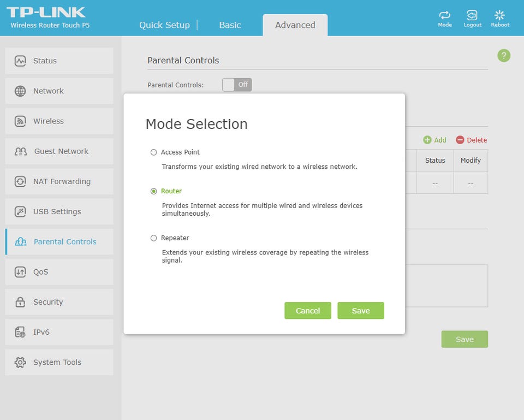Image resolution: width=524 pixels, height=420 pixels.
Task: Click the QoS arrows icon
Action: (20, 272)
